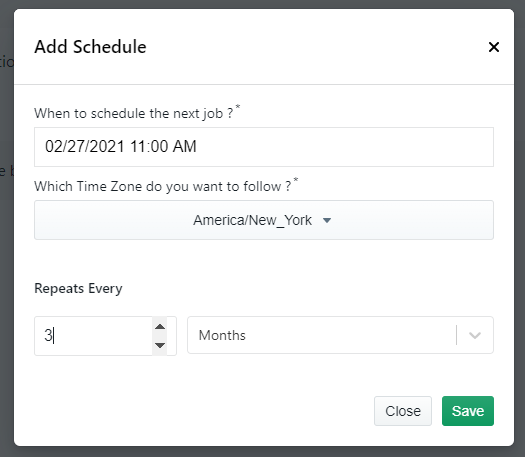Click the Close button

tap(403, 411)
